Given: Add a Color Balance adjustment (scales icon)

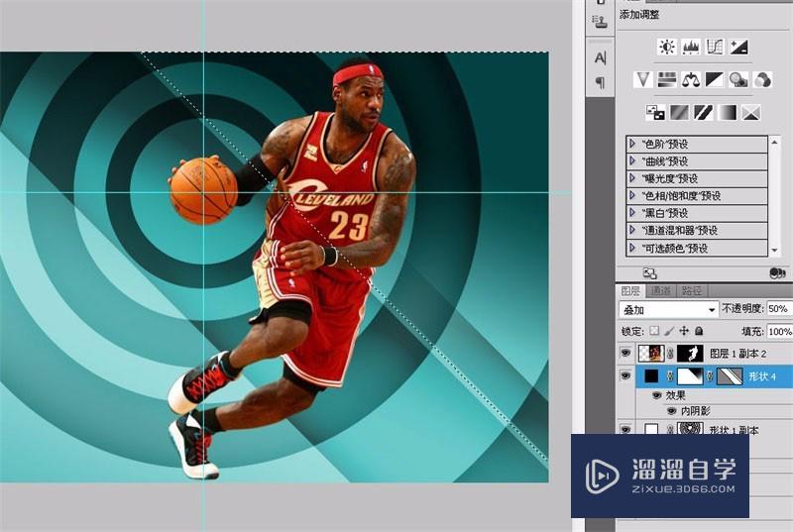Looking at the screenshot, I should 691,79.
